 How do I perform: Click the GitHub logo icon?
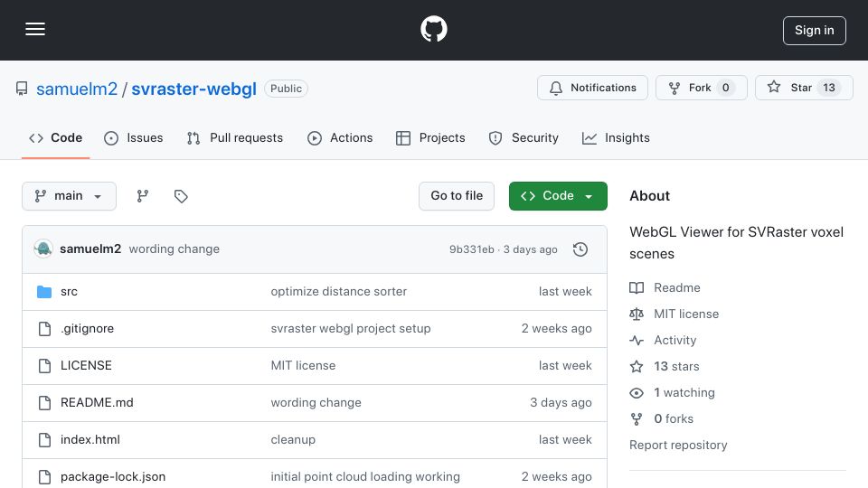click(x=433, y=29)
